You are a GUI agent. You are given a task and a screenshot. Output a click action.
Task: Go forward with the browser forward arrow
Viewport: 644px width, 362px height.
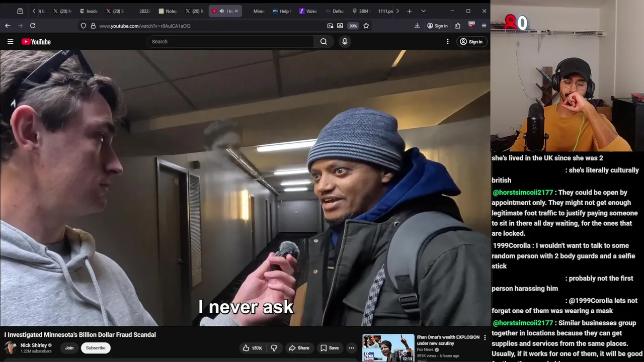(20, 26)
